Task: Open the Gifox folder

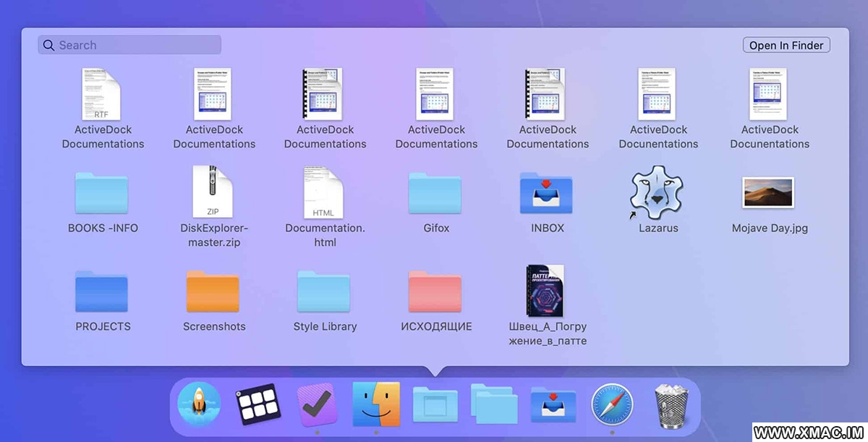Action: pos(435,193)
